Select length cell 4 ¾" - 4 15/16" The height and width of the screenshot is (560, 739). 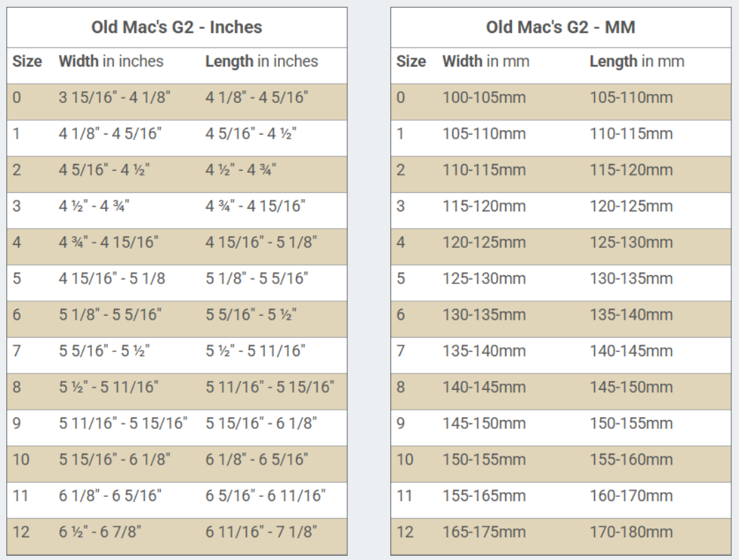pos(255,206)
